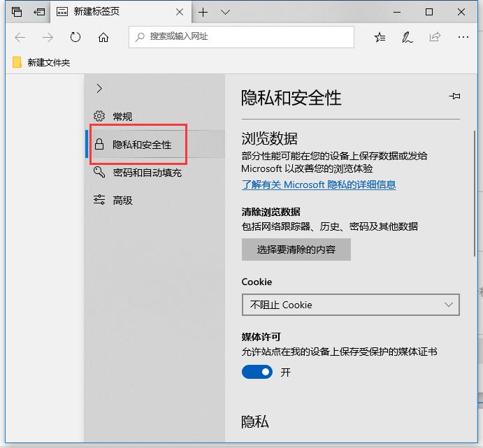This screenshot has width=483, height=448.
Task: Share this page icon
Action: [x=435, y=37]
